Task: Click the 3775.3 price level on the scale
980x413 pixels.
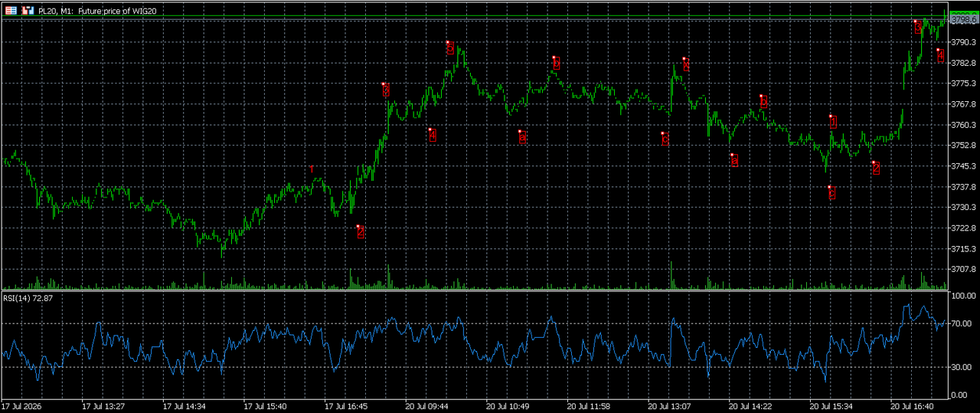Action: pyautogui.click(x=962, y=84)
